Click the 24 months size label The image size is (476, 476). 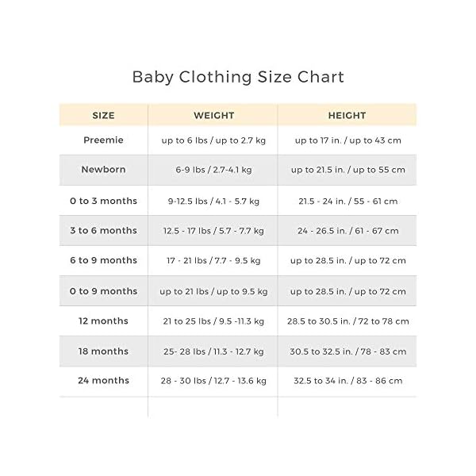[103, 381]
